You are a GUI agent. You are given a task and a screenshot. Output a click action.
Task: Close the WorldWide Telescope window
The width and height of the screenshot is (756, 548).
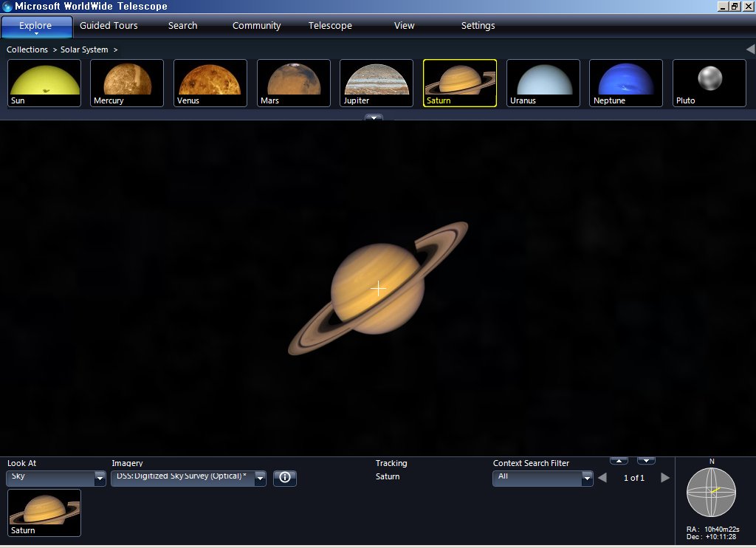pos(748,6)
